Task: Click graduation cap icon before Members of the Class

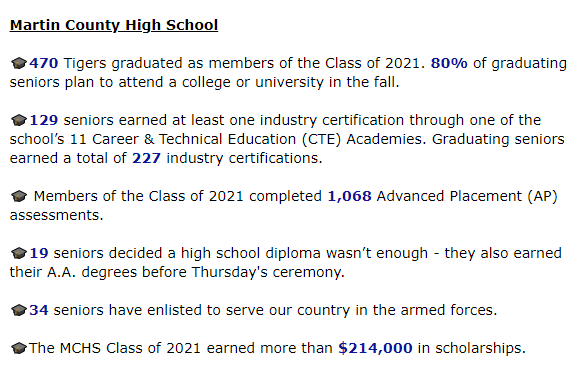Action: click(x=19, y=196)
